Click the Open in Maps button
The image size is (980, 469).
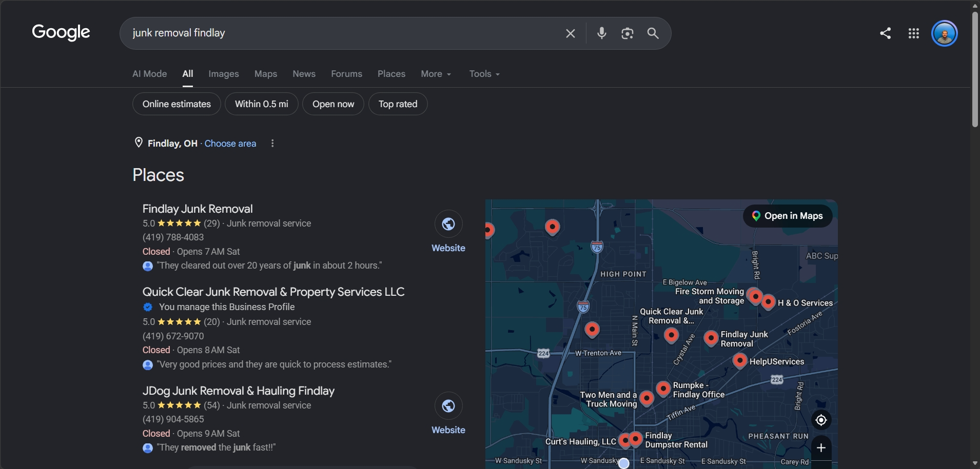coord(788,216)
